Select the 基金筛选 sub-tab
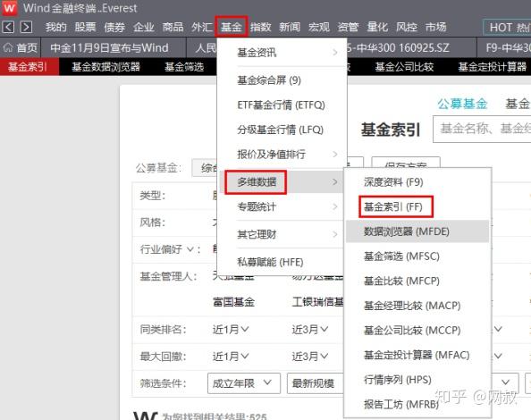The height and width of the screenshot is (420, 531). tap(184, 67)
